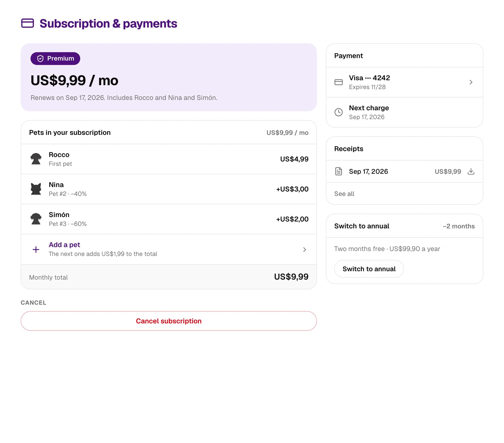
Task: Click the Monthly total US$9,99 amount
Action: coord(291,277)
